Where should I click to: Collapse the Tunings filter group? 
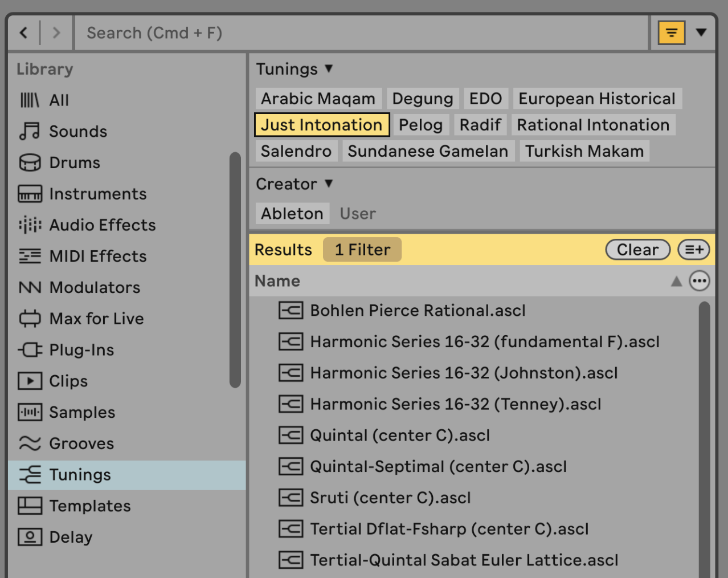coord(294,69)
